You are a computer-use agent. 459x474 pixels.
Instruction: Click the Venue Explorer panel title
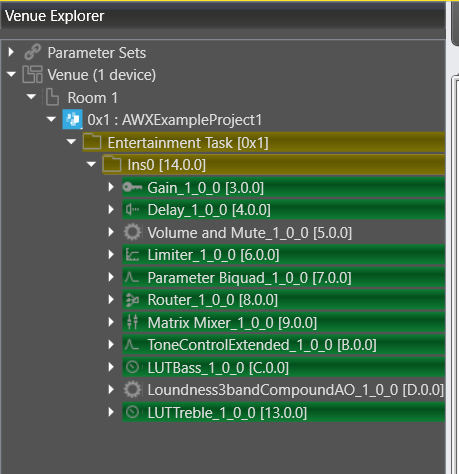coord(55,16)
